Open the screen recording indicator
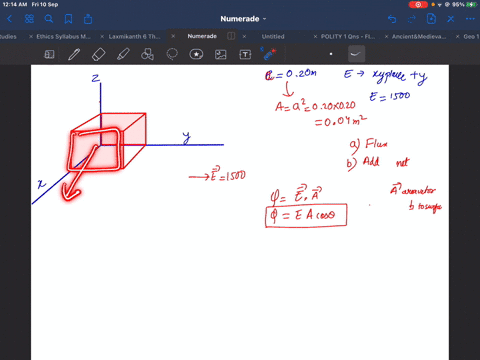The width and height of the screenshot is (480, 360). pos(418,4)
